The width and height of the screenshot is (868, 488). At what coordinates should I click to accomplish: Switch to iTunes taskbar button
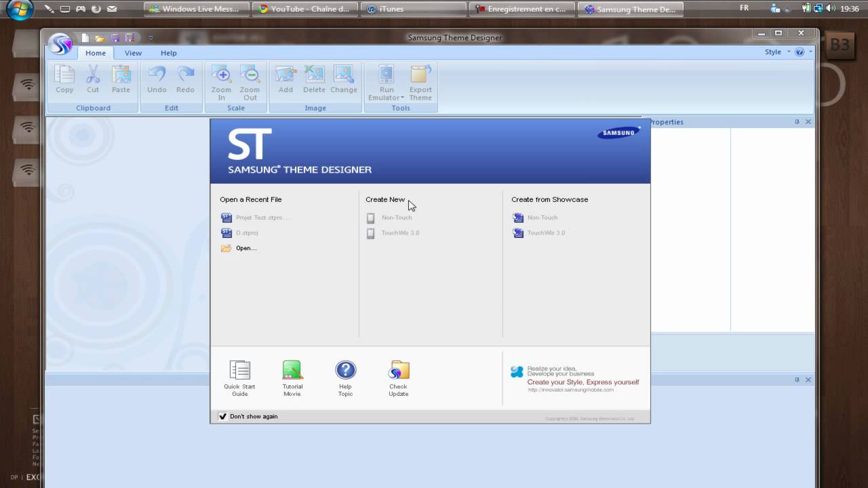tap(413, 9)
